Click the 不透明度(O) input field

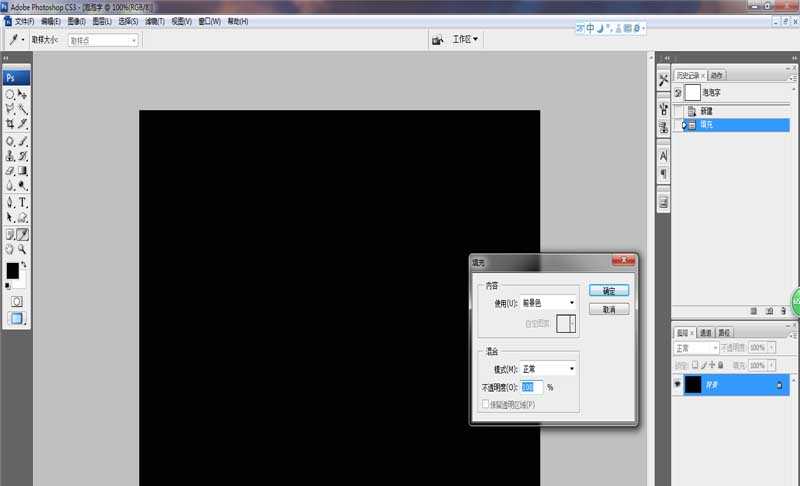(531, 387)
